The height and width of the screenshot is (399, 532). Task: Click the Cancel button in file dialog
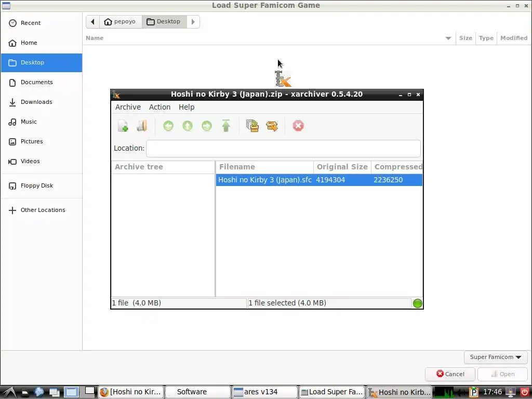coord(450,374)
